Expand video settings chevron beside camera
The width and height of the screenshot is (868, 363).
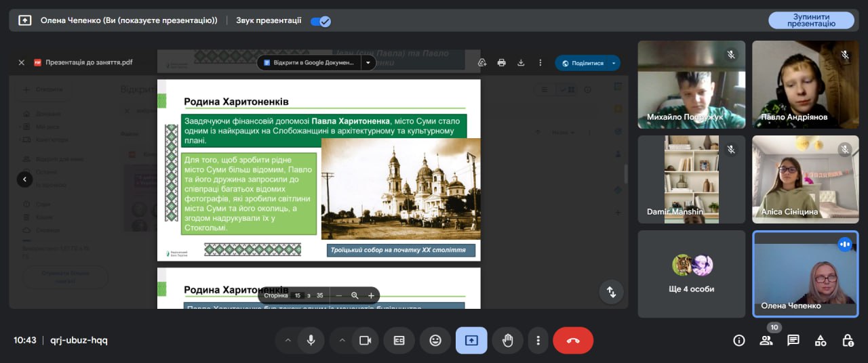point(342,341)
